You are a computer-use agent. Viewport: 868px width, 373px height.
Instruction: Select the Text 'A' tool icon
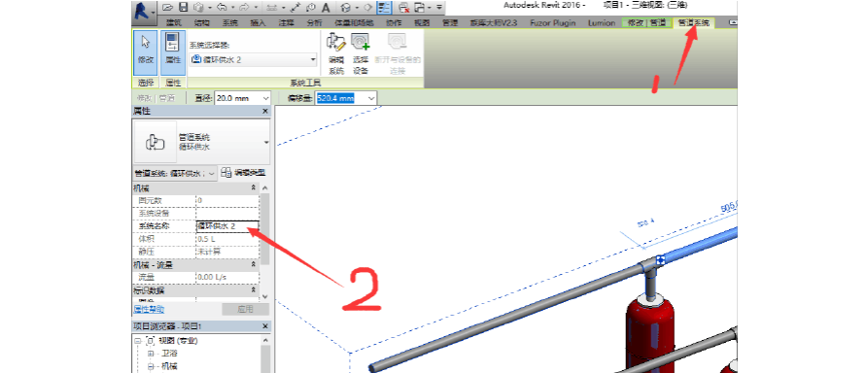click(326, 8)
